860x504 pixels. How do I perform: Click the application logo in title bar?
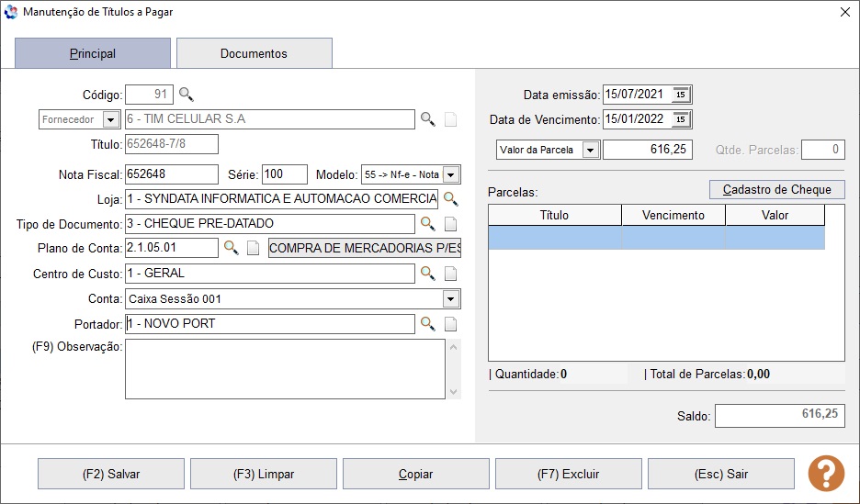11,12
